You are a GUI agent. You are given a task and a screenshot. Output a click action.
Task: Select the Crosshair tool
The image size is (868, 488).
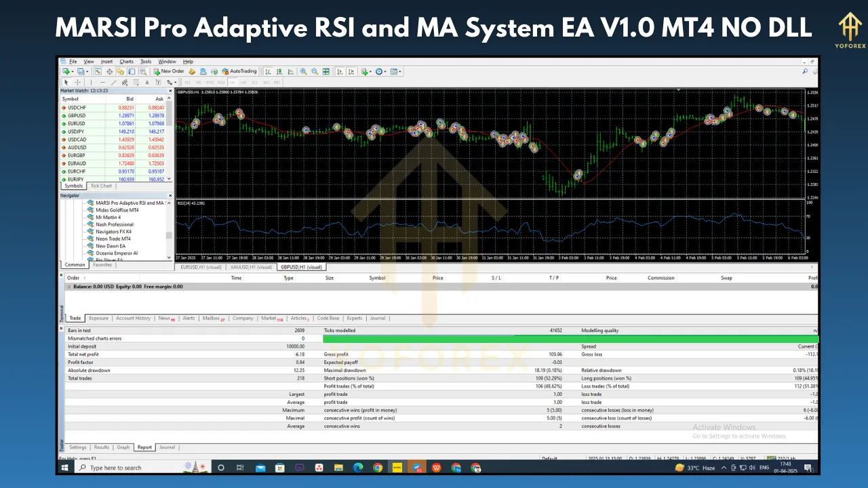tap(77, 83)
